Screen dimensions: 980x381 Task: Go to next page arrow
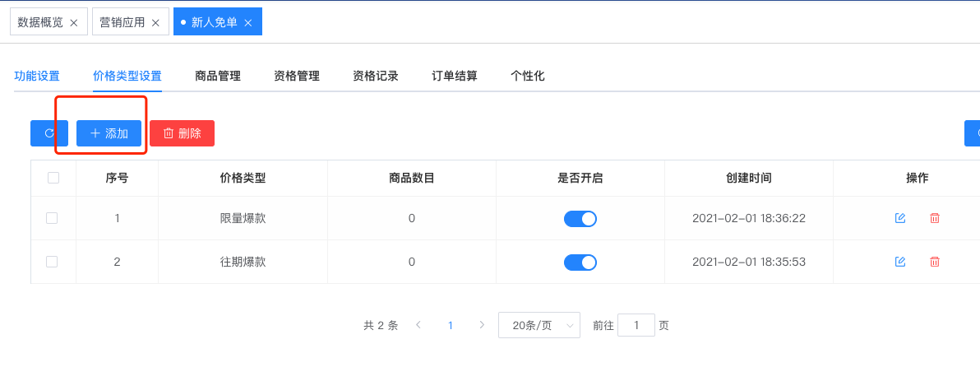tap(481, 325)
